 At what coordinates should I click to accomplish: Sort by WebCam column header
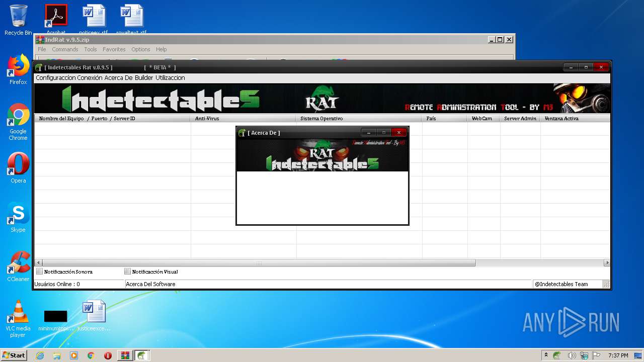(484, 119)
